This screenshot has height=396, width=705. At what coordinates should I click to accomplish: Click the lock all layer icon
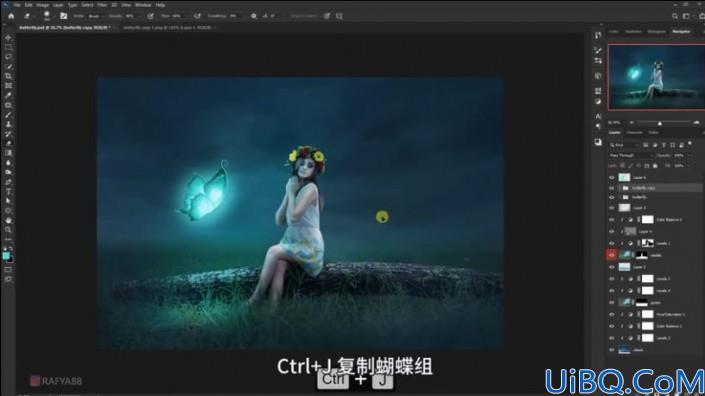click(x=655, y=166)
